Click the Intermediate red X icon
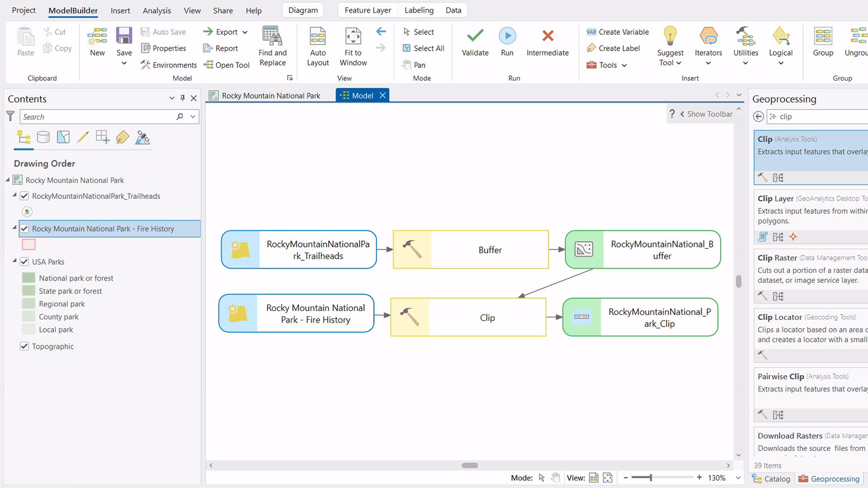 (x=548, y=36)
